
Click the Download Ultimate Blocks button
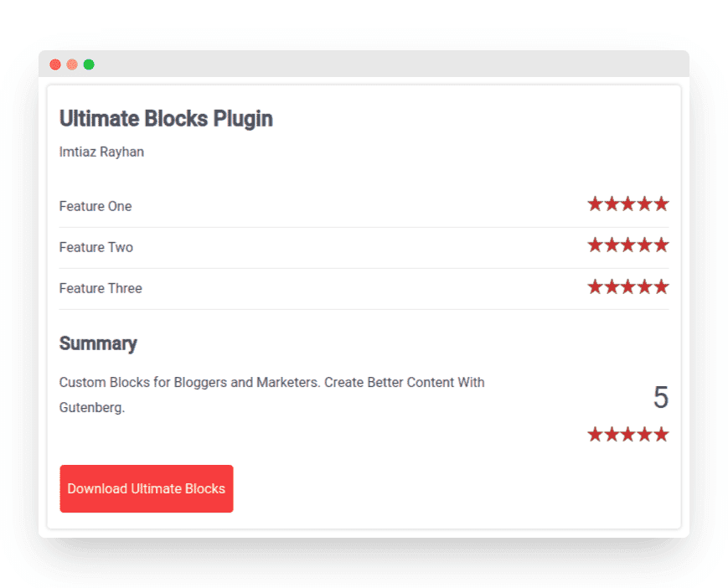pyautogui.click(x=147, y=488)
